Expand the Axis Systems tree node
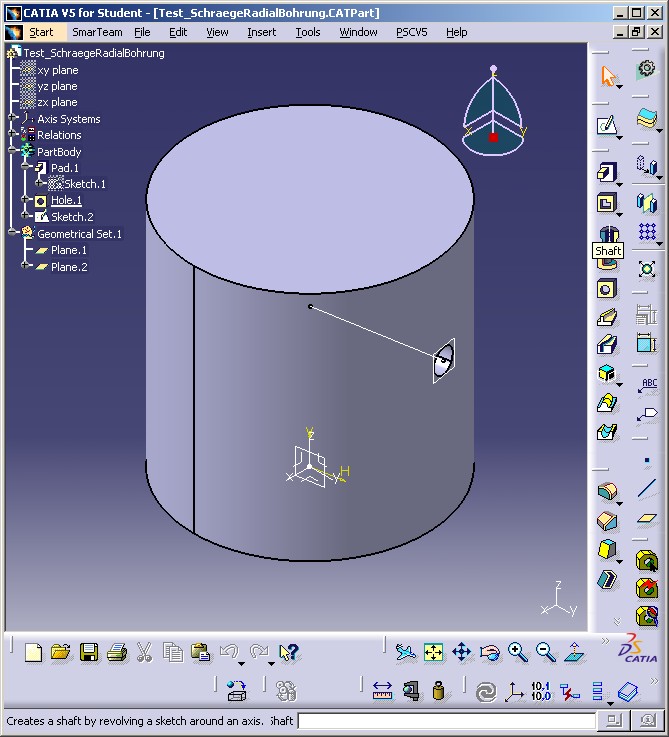The image size is (669, 737). pyautogui.click(x=12, y=117)
